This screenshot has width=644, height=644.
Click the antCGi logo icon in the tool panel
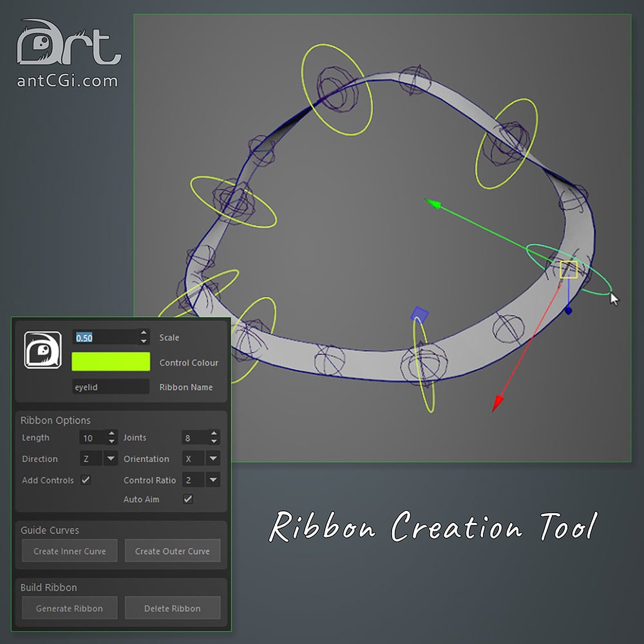click(43, 350)
